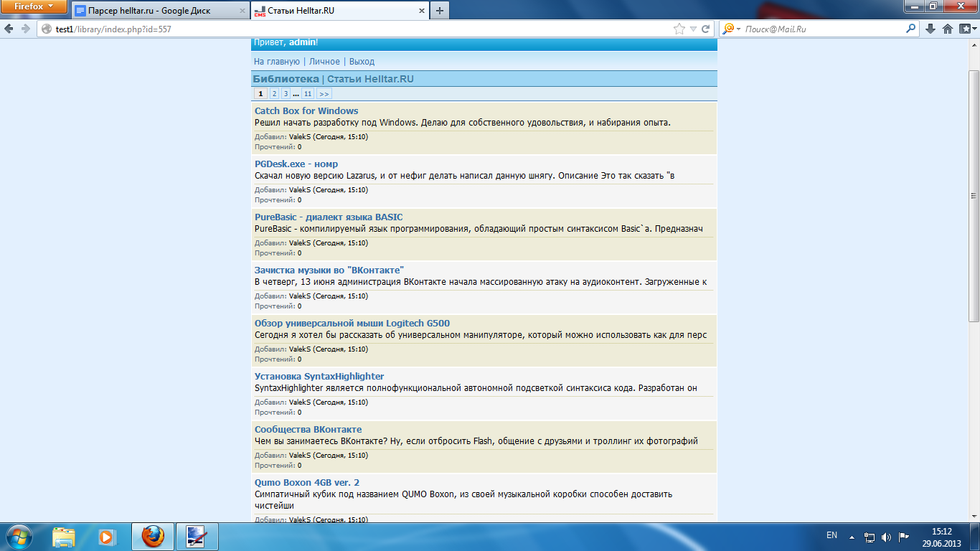The height and width of the screenshot is (551, 980).
Task: Close the Google Диск tab
Action: (242, 11)
